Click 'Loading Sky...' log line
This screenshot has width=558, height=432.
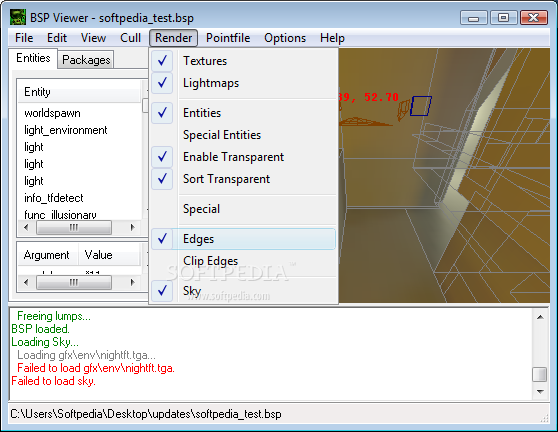point(45,342)
